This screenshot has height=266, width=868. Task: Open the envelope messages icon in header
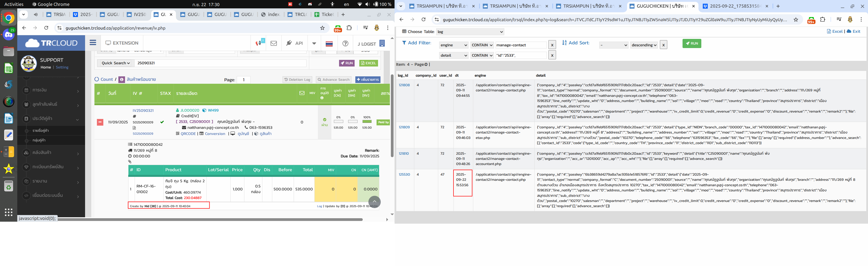click(274, 43)
